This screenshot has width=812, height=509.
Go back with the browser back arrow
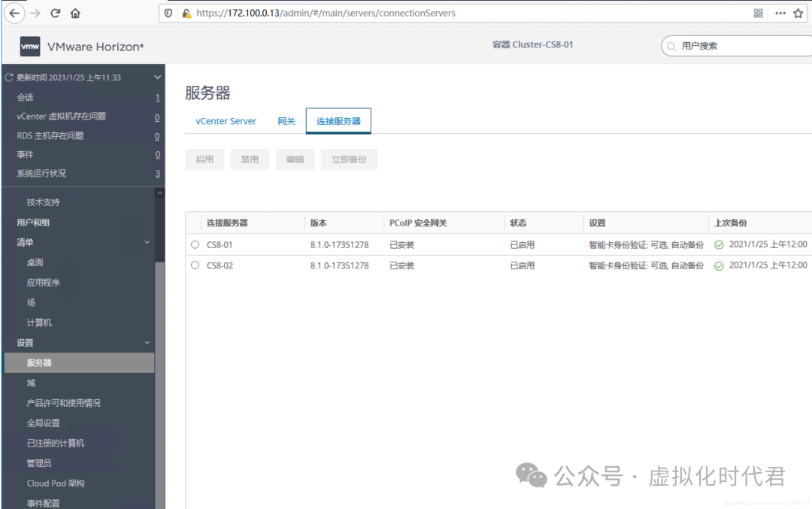(x=14, y=14)
